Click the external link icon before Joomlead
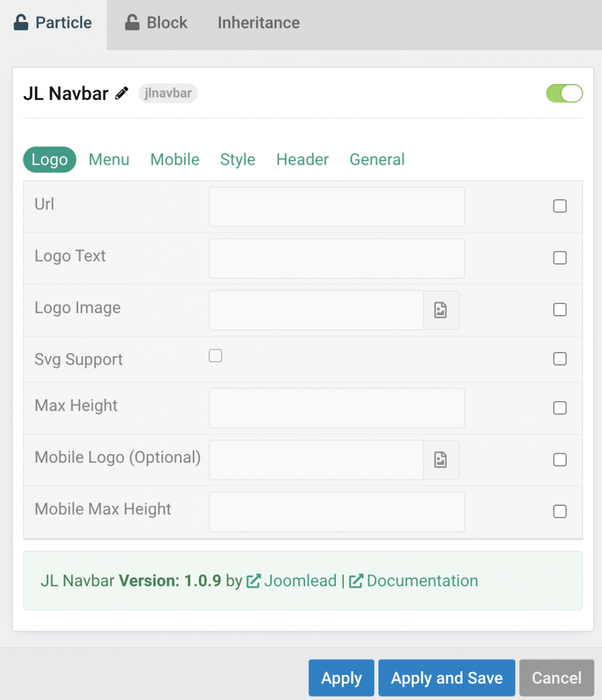 254,581
